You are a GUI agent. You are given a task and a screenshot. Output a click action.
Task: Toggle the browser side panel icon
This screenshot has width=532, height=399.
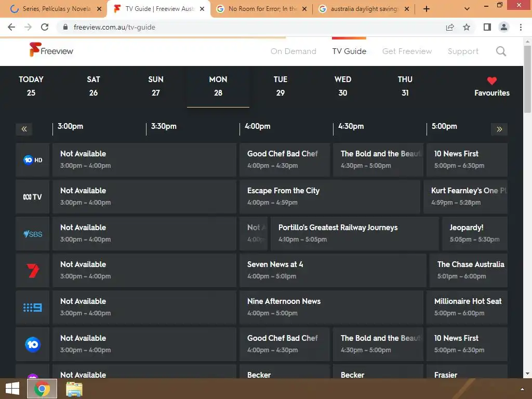(487, 27)
